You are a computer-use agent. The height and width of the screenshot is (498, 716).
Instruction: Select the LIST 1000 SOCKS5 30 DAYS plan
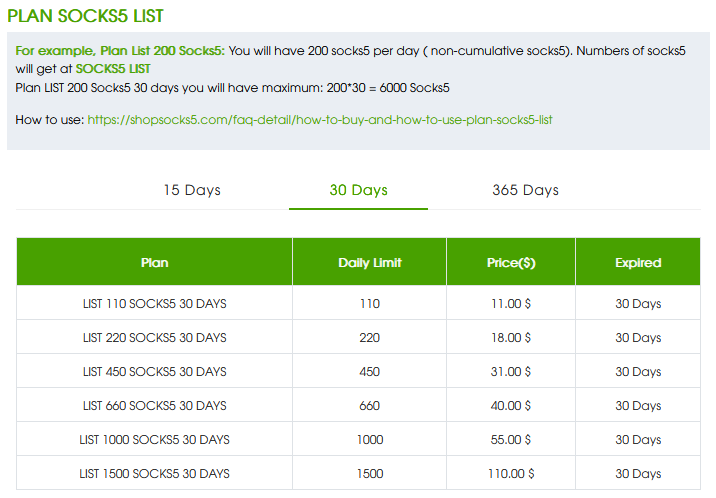pyautogui.click(x=155, y=440)
